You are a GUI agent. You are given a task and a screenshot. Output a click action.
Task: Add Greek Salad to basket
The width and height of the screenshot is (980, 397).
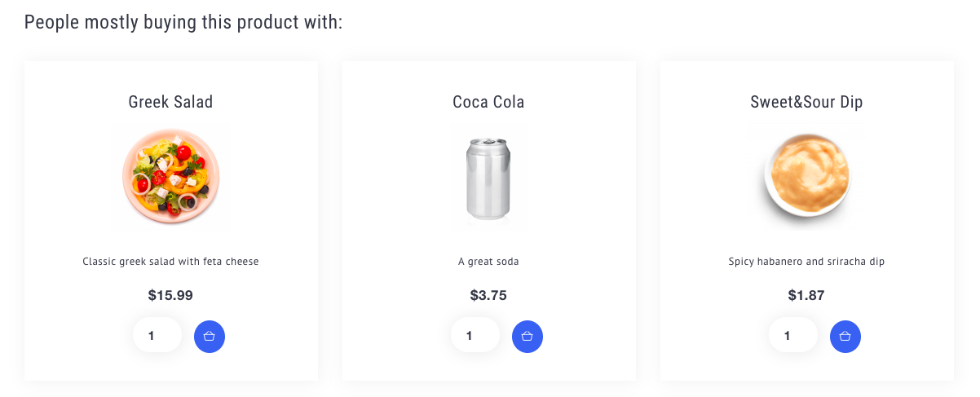tap(210, 337)
